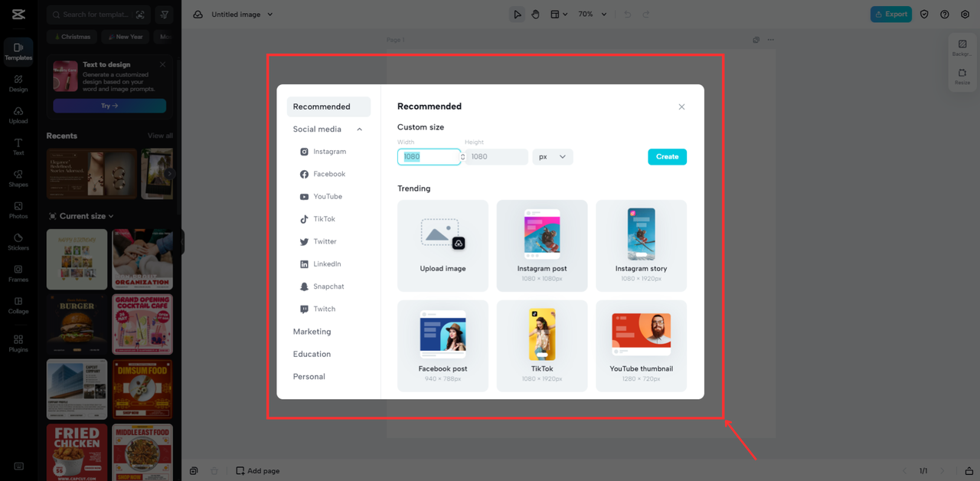
Task: Open the Background tool on the right
Action: point(962,48)
